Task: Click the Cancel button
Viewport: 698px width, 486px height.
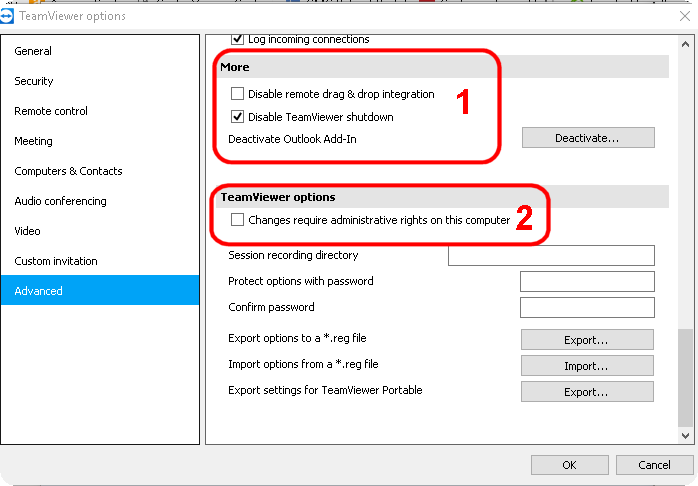Action: click(654, 465)
